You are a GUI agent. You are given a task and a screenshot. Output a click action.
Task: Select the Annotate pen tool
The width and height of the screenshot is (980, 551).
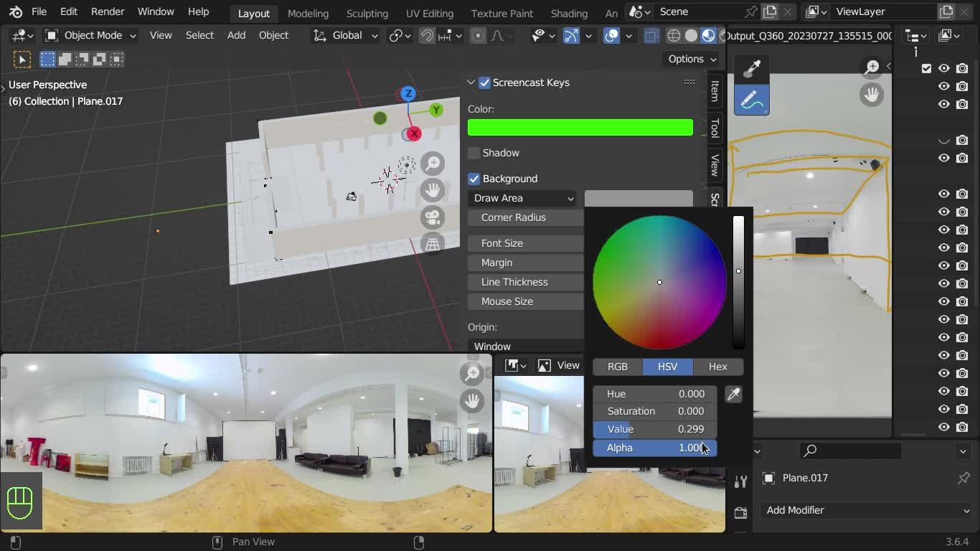(x=751, y=100)
